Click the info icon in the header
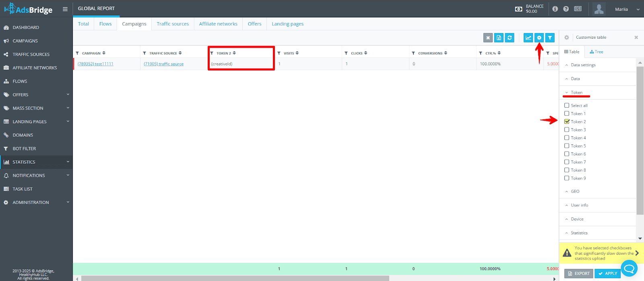This screenshot has width=644, height=281. pos(555,9)
